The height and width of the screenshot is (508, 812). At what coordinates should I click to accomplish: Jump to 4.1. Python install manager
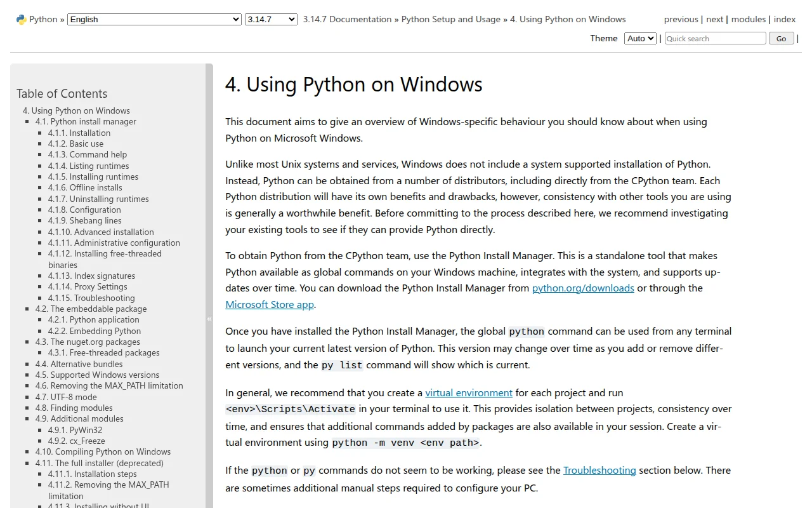tap(86, 121)
